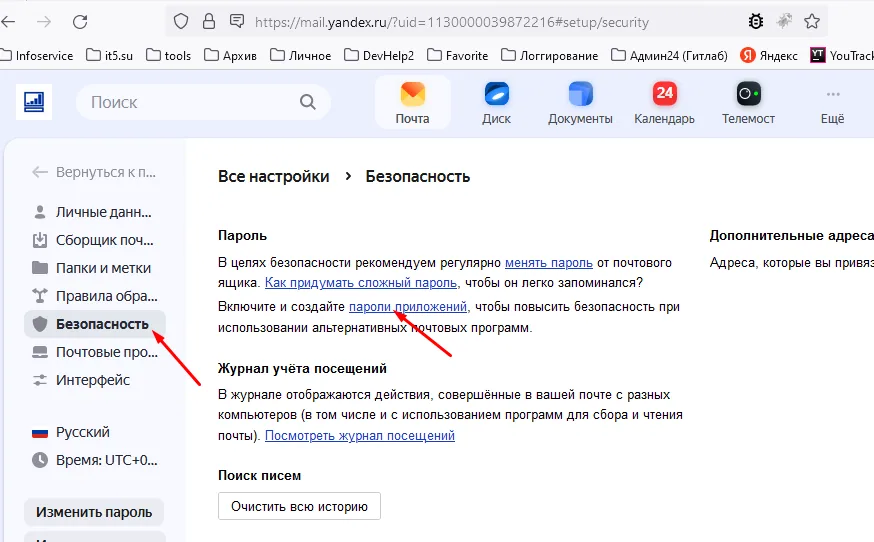Viewport: 874px width, 542px height.
Task: Open the tools bookmark folder
Action: coord(168,55)
